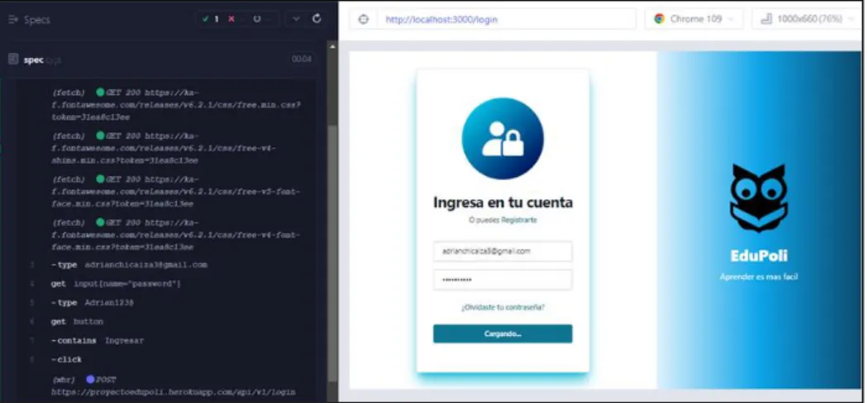
Task: Click the pending tests spinner counter
Action: 259,19
